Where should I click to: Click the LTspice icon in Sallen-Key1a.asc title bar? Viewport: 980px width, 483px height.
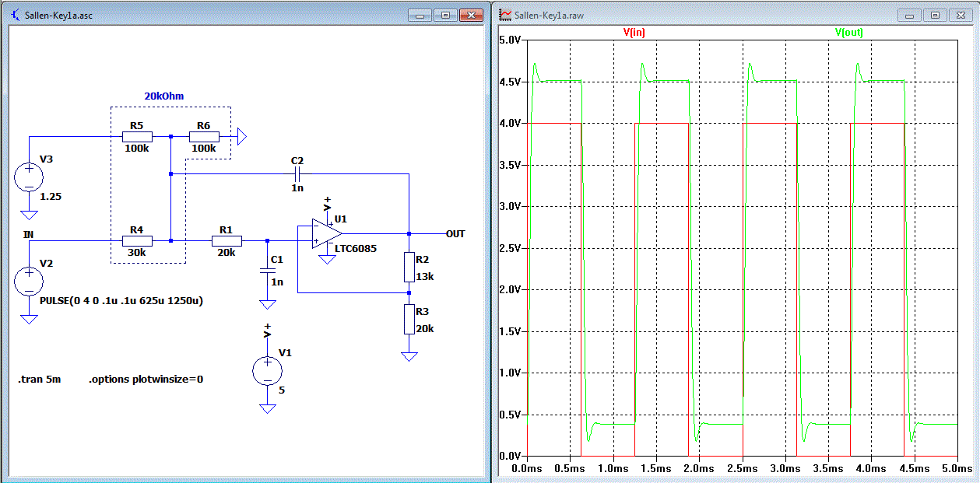pos(15,15)
